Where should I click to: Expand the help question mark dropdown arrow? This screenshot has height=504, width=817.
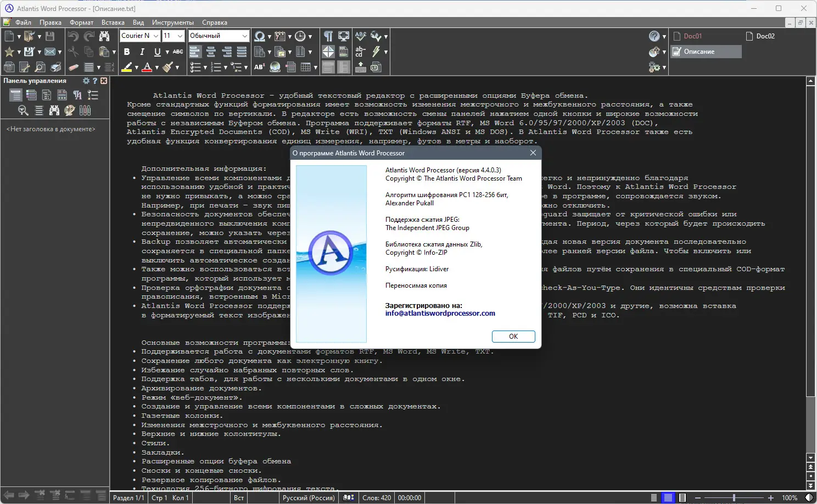click(664, 37)
